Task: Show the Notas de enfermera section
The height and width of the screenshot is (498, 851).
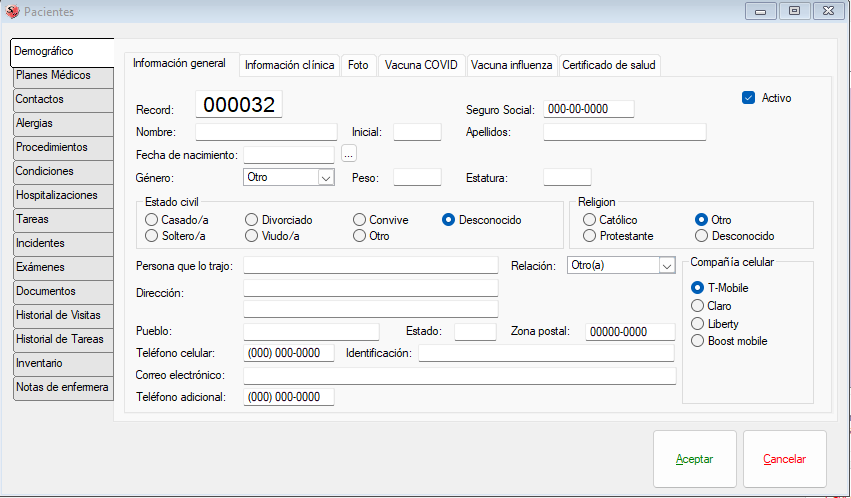Action: click(x=62, y=388)
